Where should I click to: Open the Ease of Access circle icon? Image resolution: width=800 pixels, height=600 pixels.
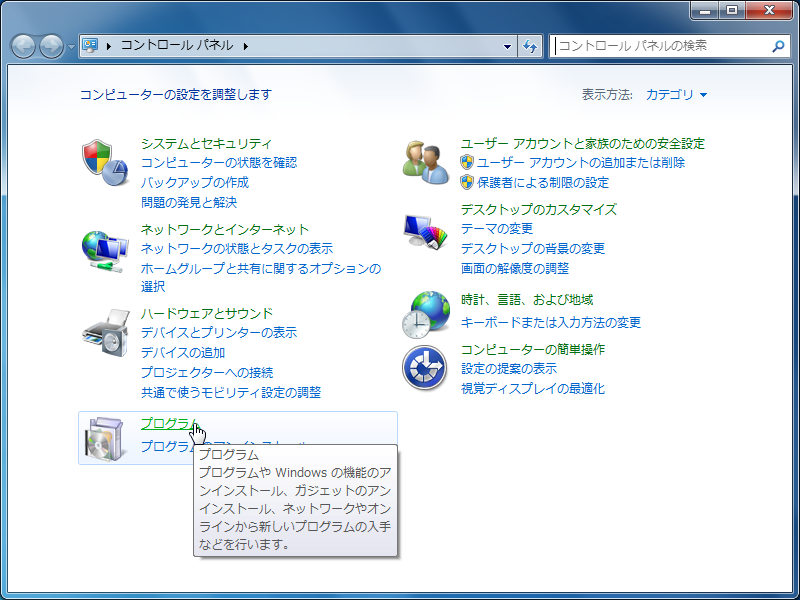pyautogui.click(x=424, y=368)
